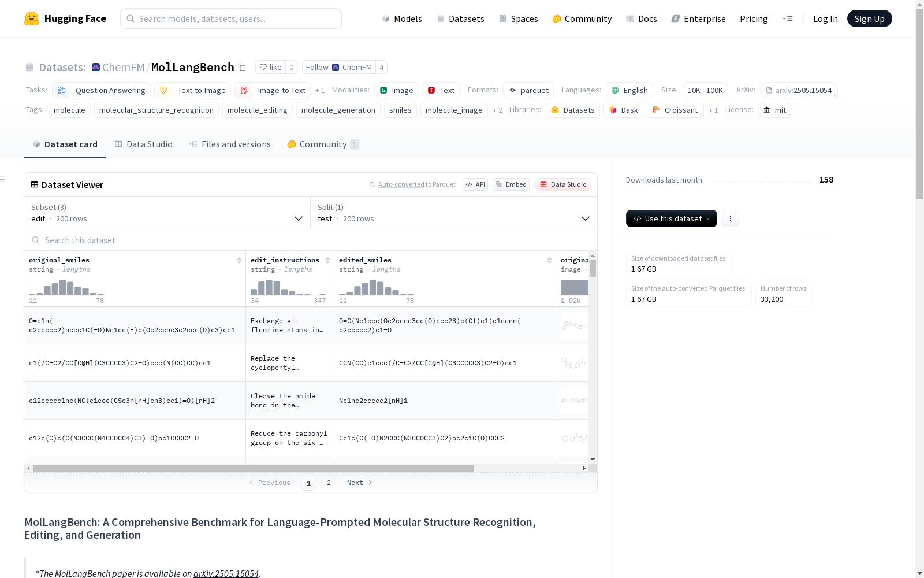
Task: Click the Log In link
Action: (825, 18)
